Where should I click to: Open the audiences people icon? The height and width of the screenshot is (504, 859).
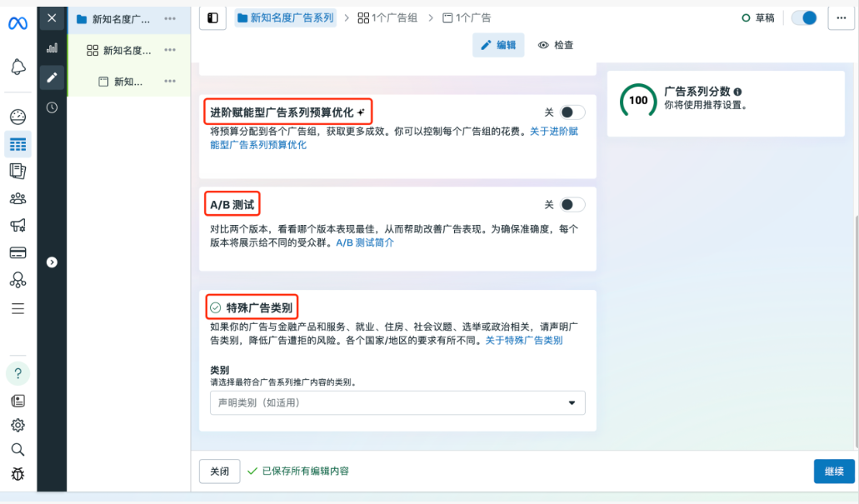click(17, 198)
